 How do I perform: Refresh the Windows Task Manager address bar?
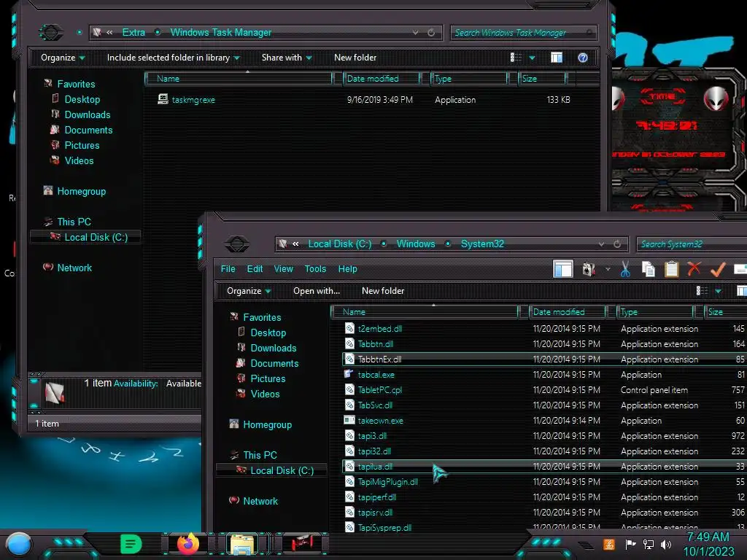pos(430,32)
